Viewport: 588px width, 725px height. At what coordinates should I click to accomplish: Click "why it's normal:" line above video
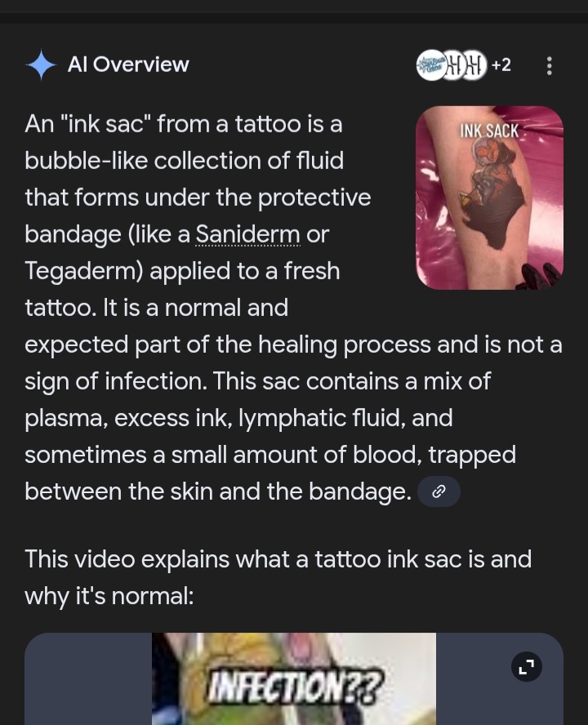109,596
